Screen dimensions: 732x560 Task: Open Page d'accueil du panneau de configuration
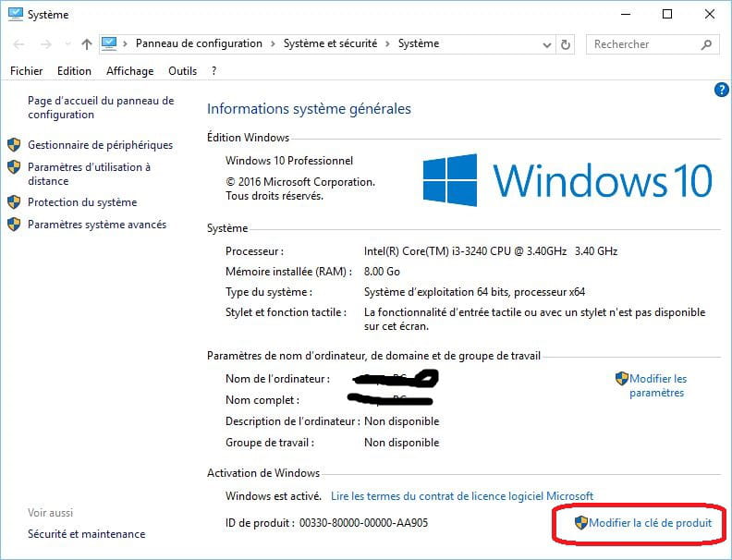point(101,107)
